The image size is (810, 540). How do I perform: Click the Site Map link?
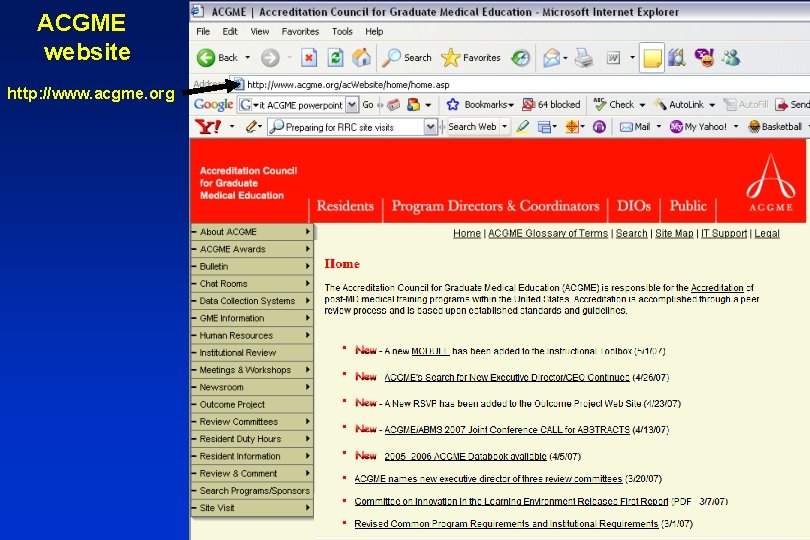674,234
